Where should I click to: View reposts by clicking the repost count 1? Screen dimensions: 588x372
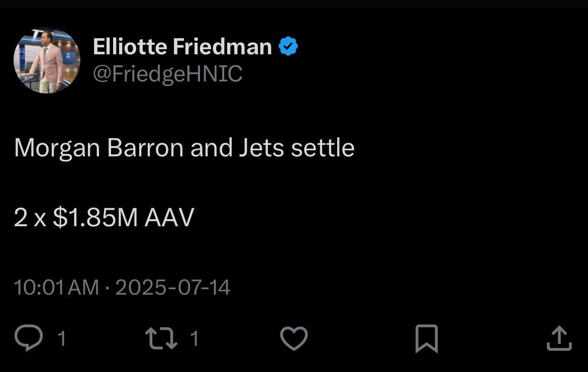click(x=193, y=339)
